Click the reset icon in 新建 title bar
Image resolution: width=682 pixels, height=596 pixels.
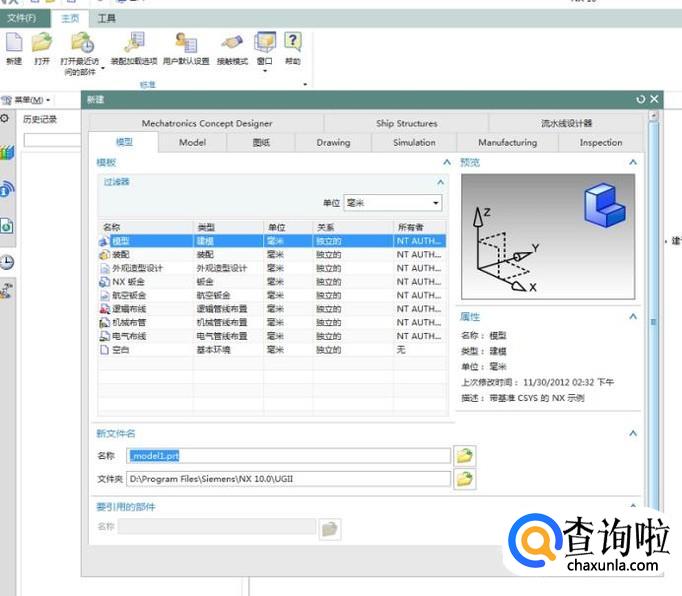coord(640,100)
